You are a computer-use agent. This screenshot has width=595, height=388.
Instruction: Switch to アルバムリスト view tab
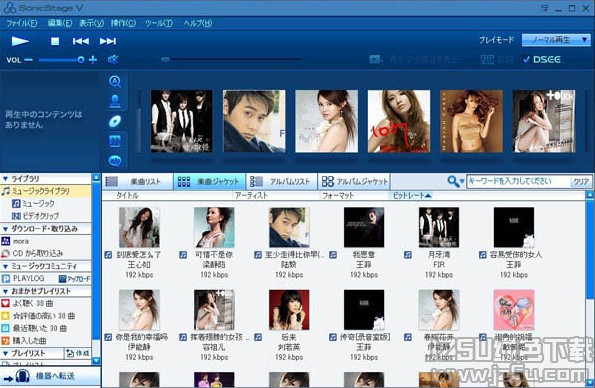click(282, 182)
